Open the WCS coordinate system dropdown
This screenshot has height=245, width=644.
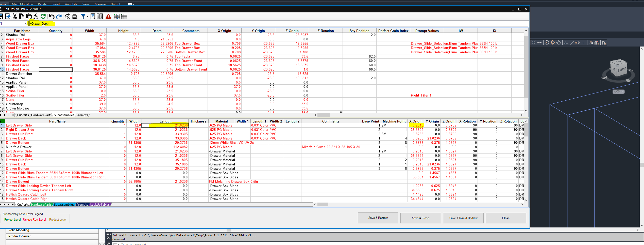[x=619, y=91]
